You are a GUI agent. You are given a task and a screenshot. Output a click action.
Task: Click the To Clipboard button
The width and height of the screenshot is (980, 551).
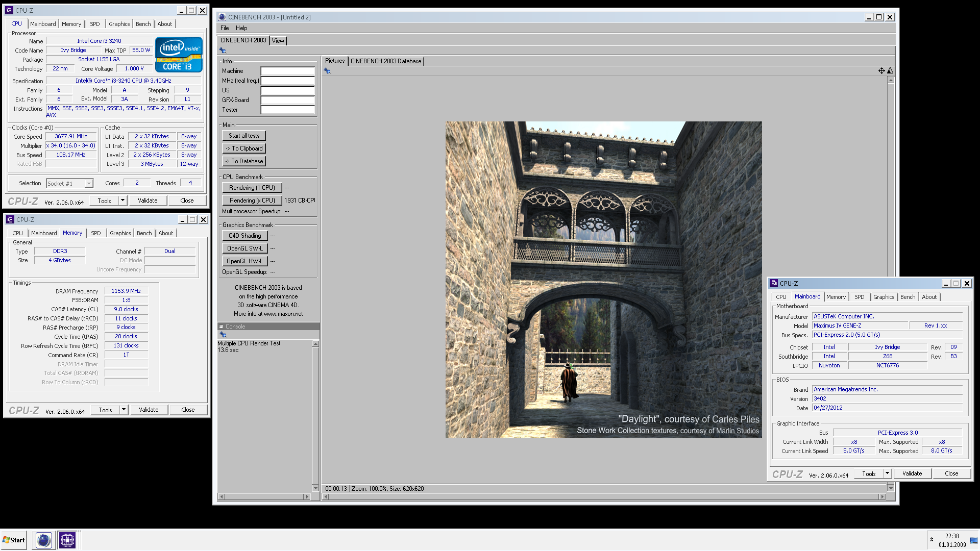point(244,148)
